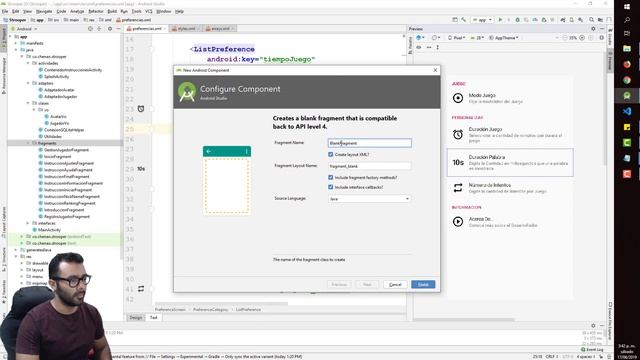Click the Previous button in the dialog
This screenshot has width=640, height=360.
[x=339, y=284]
